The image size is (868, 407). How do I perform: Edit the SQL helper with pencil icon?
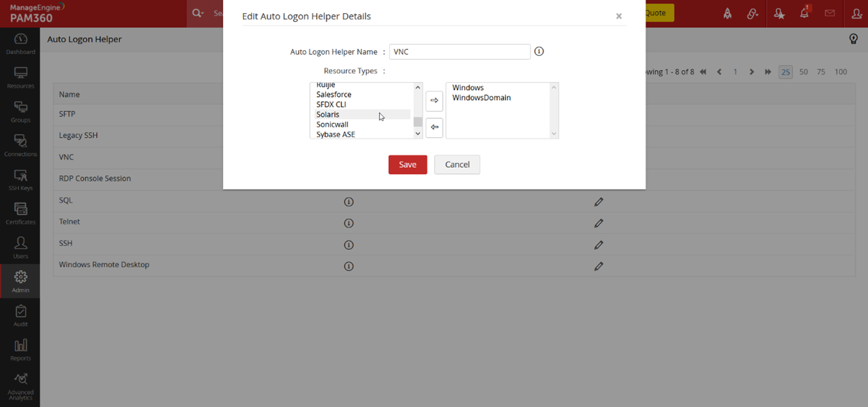[599, 202]
